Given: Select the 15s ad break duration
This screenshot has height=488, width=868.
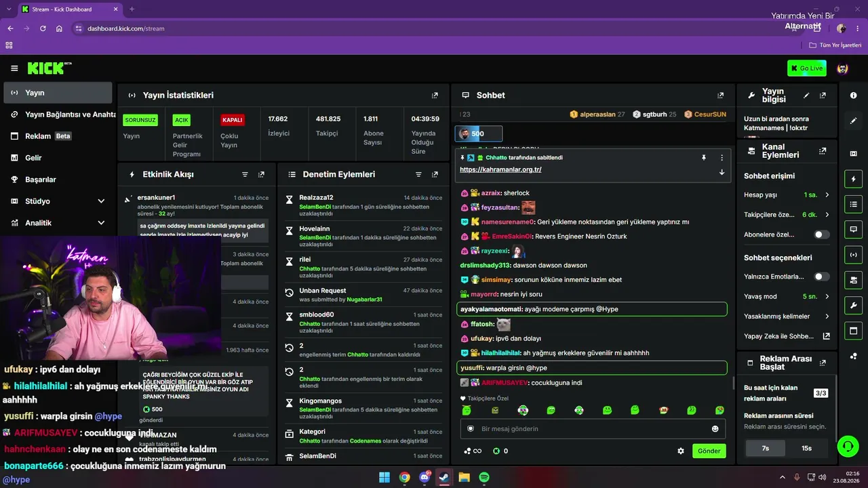Looking at the screenshot, I should [806, 448].
